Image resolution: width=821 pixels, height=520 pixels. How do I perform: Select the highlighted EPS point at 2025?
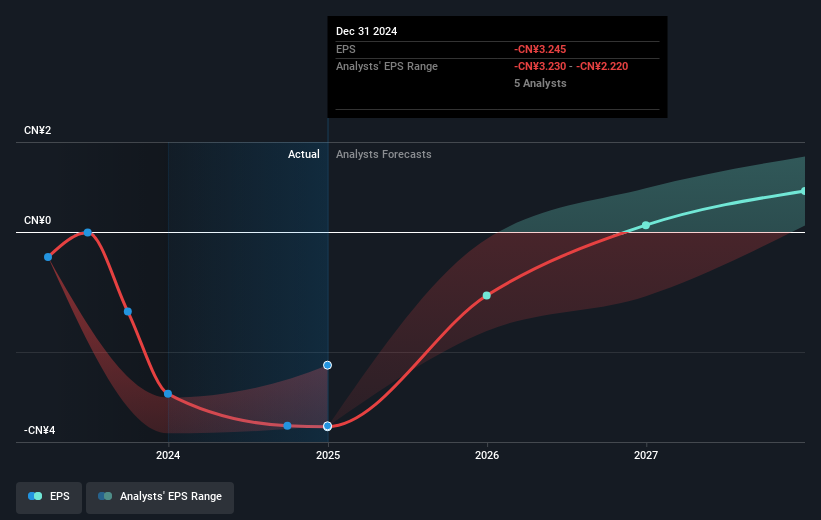pyautogui.click(x=327, y=426)
